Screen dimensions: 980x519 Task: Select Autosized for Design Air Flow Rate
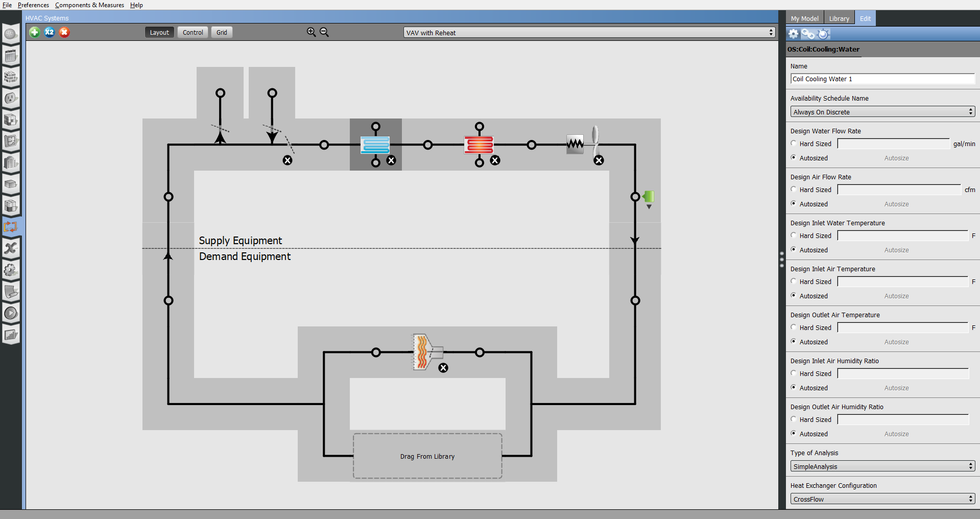pyautogui.click(x=794, y=204)
